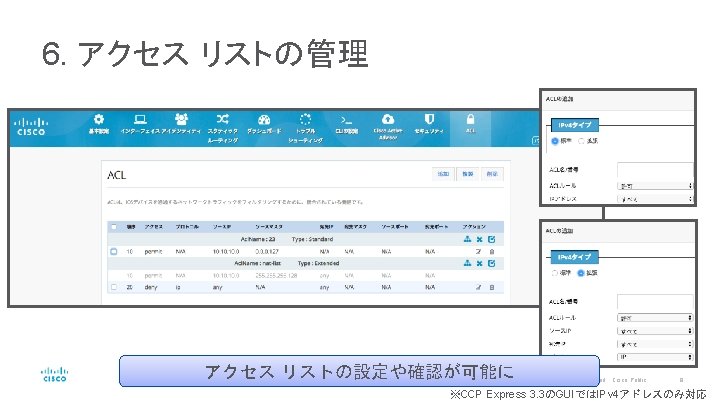Open the Security shield icon

click(429, 119)
